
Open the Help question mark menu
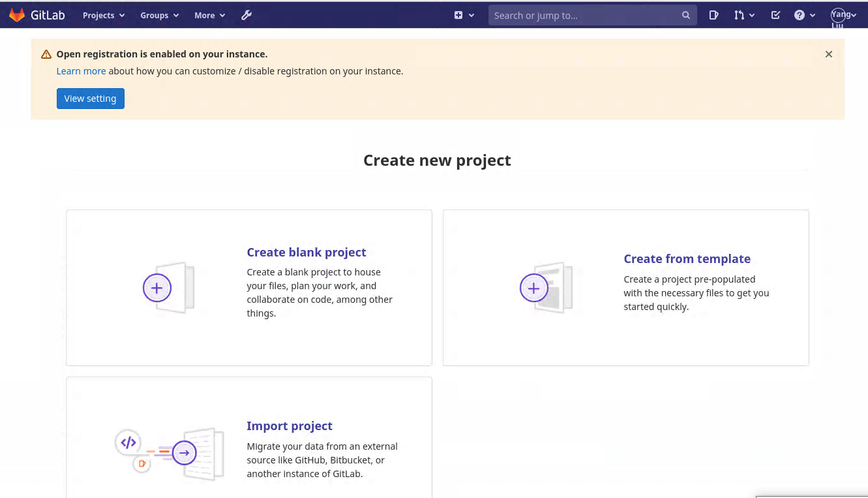805,15
